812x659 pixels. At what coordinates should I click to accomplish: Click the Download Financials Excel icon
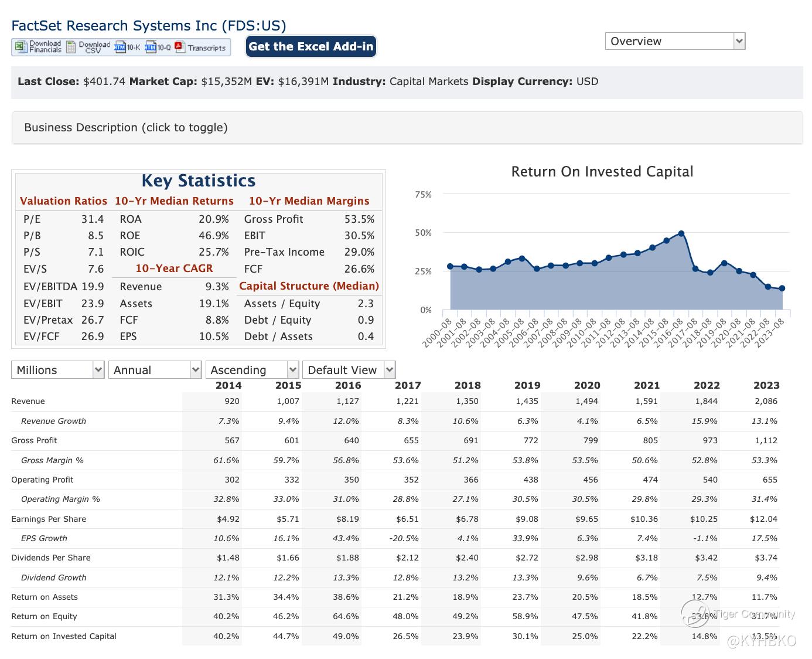tap(21, 47)
